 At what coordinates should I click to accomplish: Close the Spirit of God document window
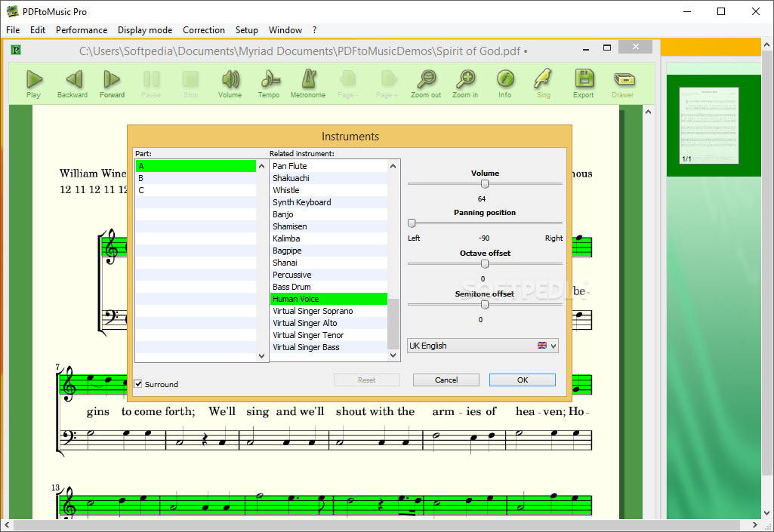click(635, 47)
